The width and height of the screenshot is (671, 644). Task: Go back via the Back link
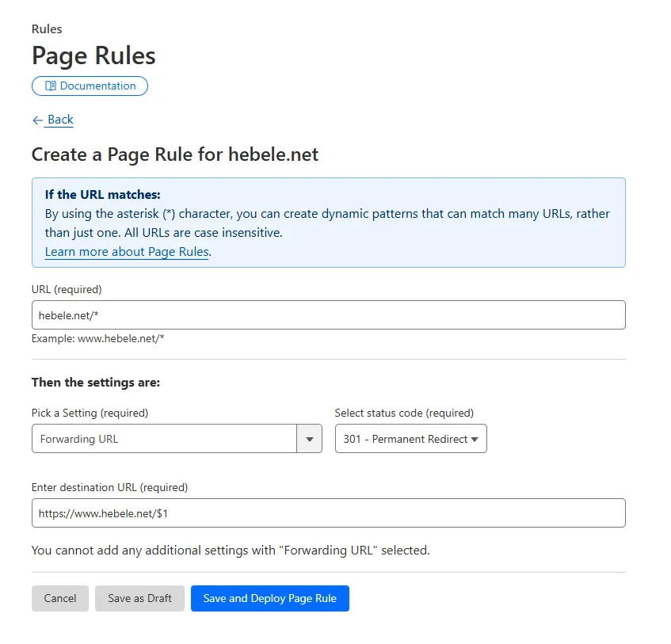(60, 120)
